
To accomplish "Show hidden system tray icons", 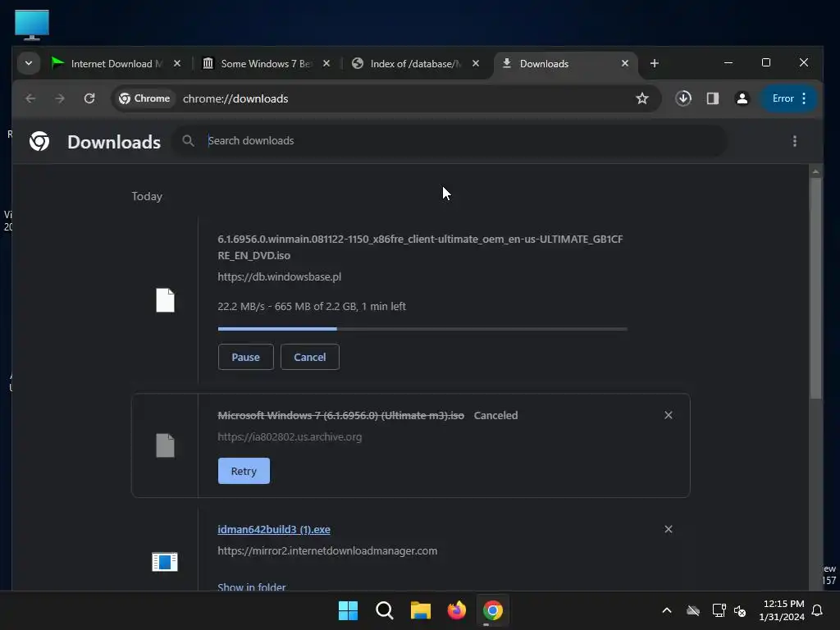I will 666,610.
